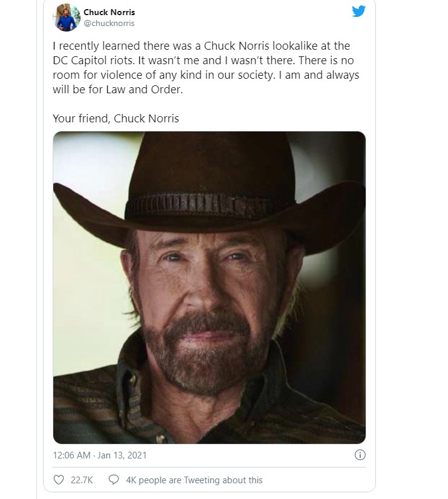
Task: Click the reply speech bubble icon
Action: 113,480
